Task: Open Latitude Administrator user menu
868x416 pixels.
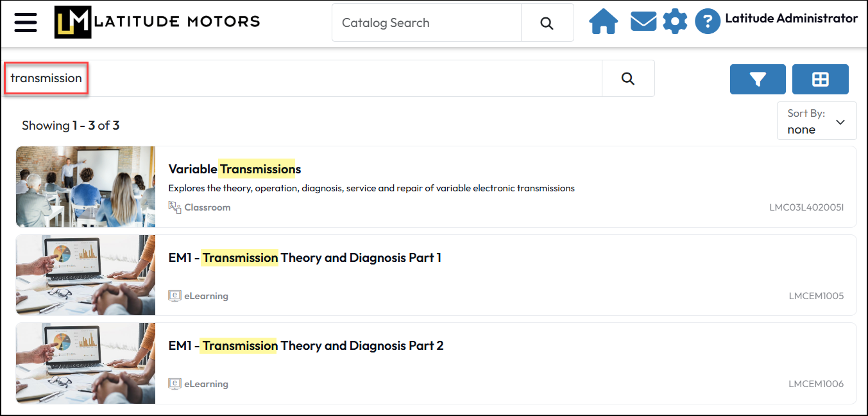Action: [791, 19]
